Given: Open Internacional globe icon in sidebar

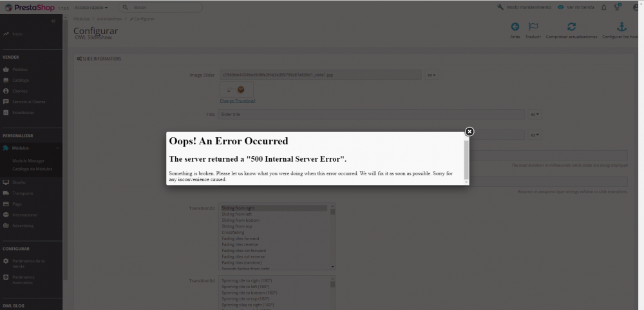Looking at the screenshot, I should coord(6,215).
